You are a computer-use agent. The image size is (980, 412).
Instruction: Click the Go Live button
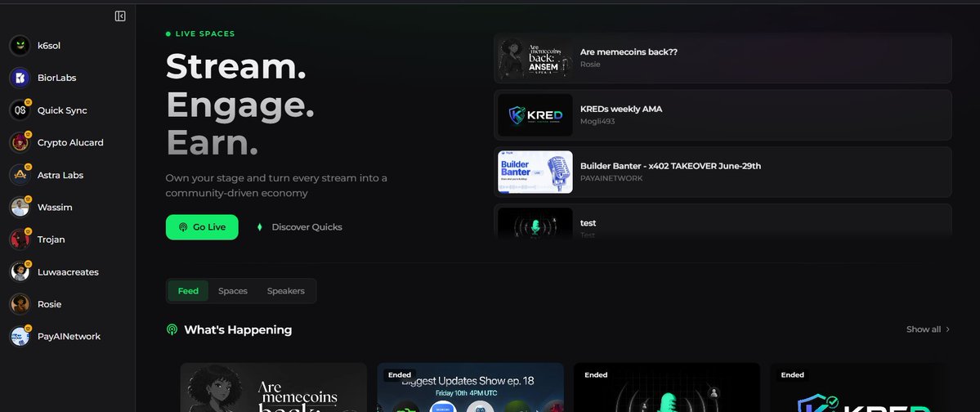pos(202,227)
